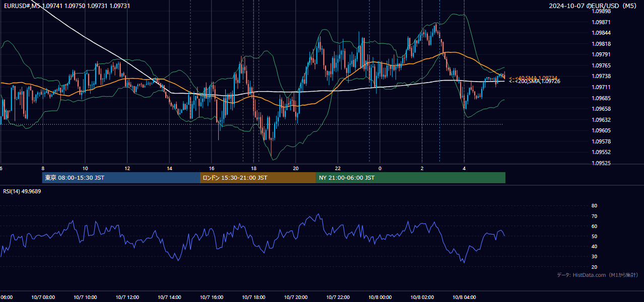Click the RSI(14) 49.9689 indicator label
Screen dimensions: 644x302
point(22,191)
